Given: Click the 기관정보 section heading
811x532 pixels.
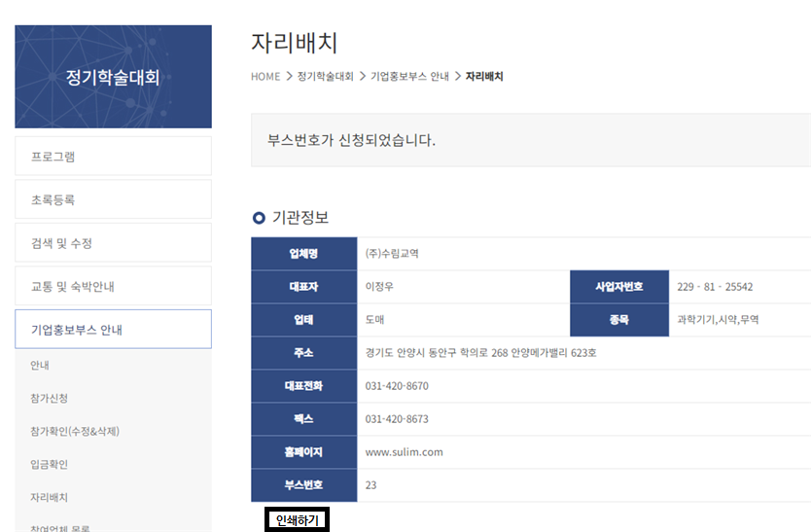Looking at the screenshot, I should (300, 217).
